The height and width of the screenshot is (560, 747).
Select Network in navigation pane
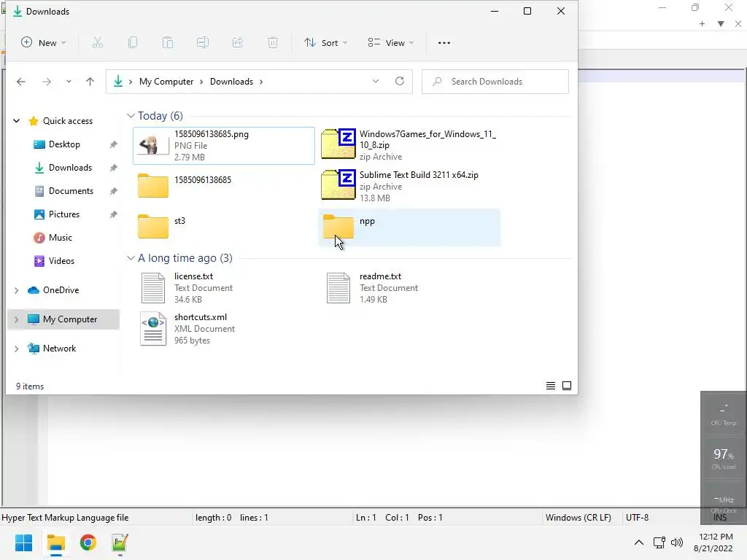(59, 349)
